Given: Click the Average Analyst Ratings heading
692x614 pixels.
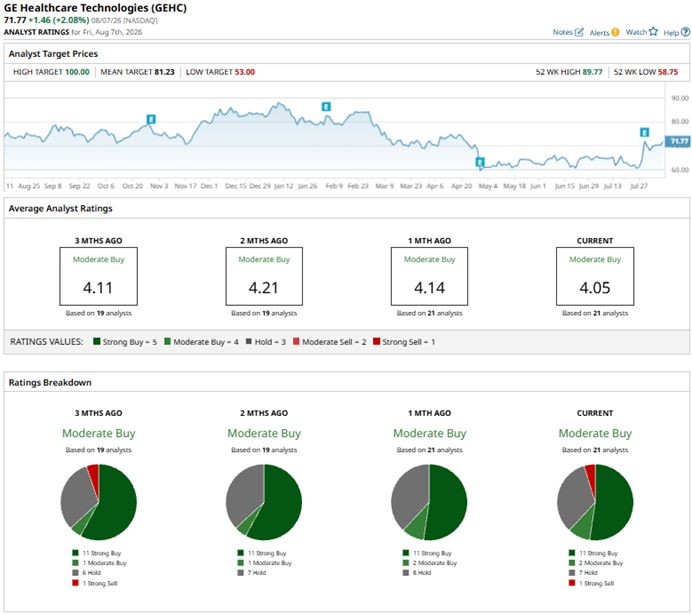Looking at the screenshot, I should (60, 208).
